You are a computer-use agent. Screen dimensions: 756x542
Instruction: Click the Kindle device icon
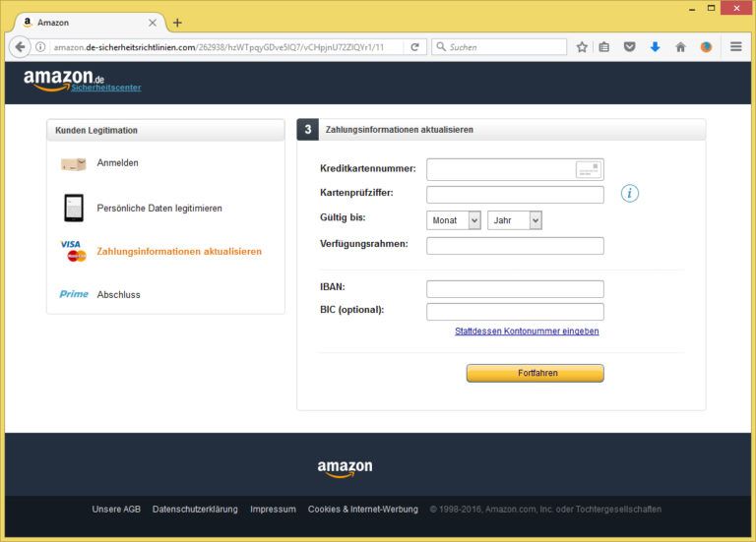(x=74, y=208)
